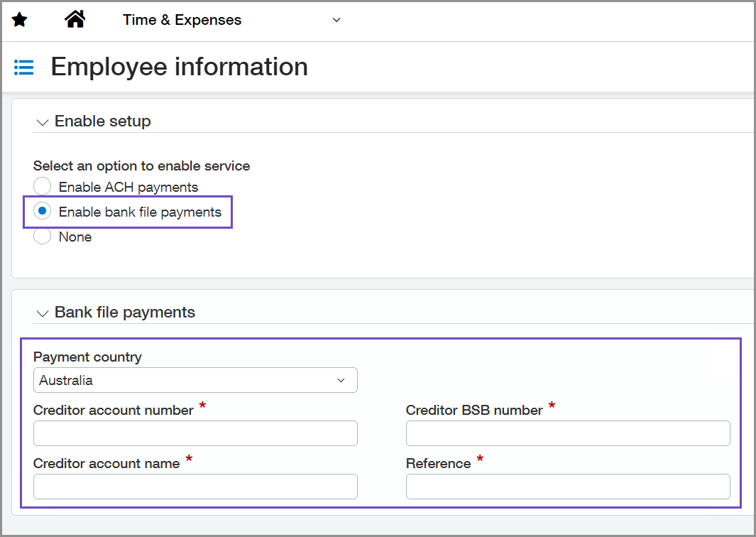Collapse the Enable setup section chevron
The image size is (756, 537).
(x=43, y=122)
